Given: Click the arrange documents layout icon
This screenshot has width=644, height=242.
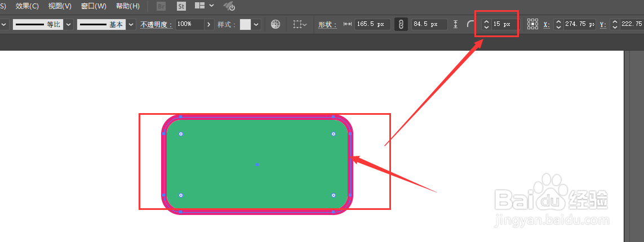Looking at the screenshot, I should pyautogui.click(x=199, y=5).
